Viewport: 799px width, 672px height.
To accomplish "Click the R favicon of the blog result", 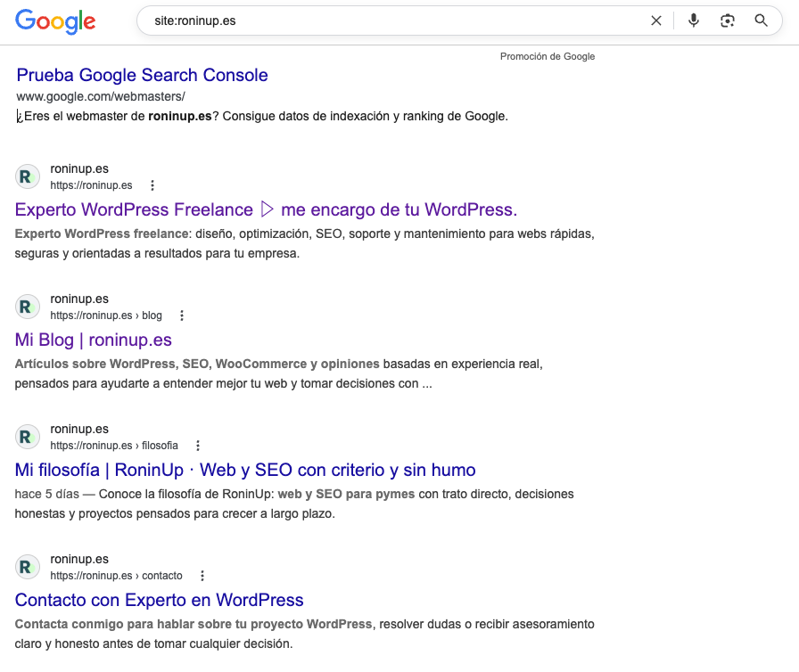I will coord(27,307).
